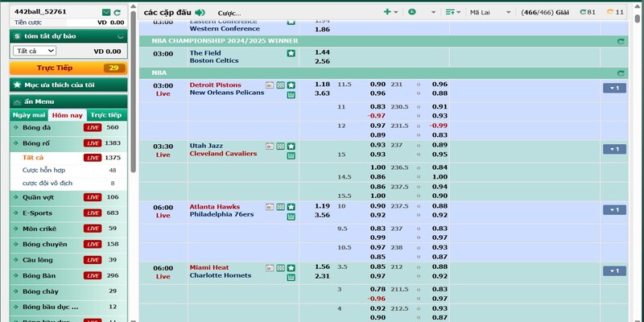Open statistics icon for Atlanta Hawks match
Image resolution: width=644 pixels, height=322 pixels.
tap(270, 207)
